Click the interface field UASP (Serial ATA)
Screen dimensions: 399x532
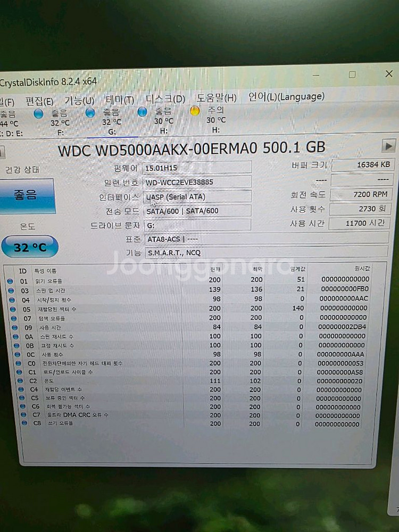197,196
